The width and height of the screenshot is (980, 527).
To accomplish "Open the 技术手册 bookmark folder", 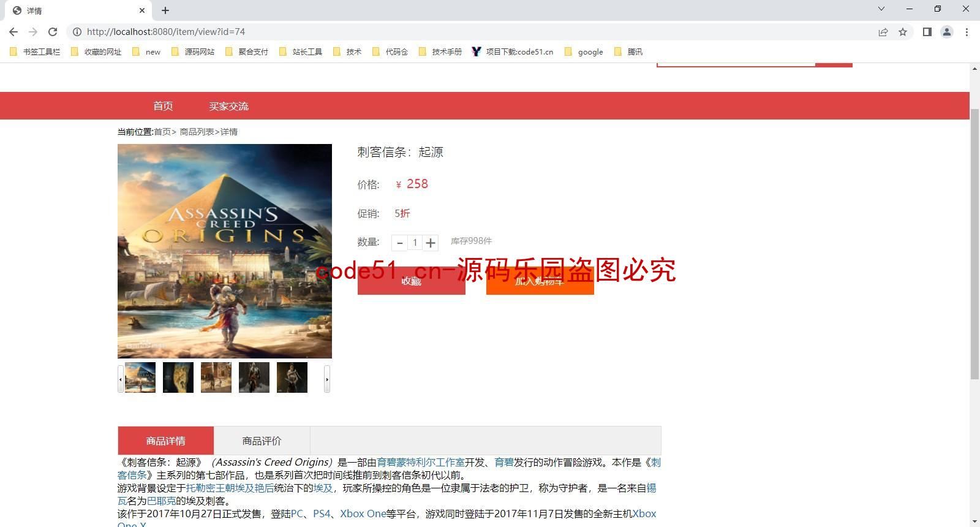I will [440, 51].
